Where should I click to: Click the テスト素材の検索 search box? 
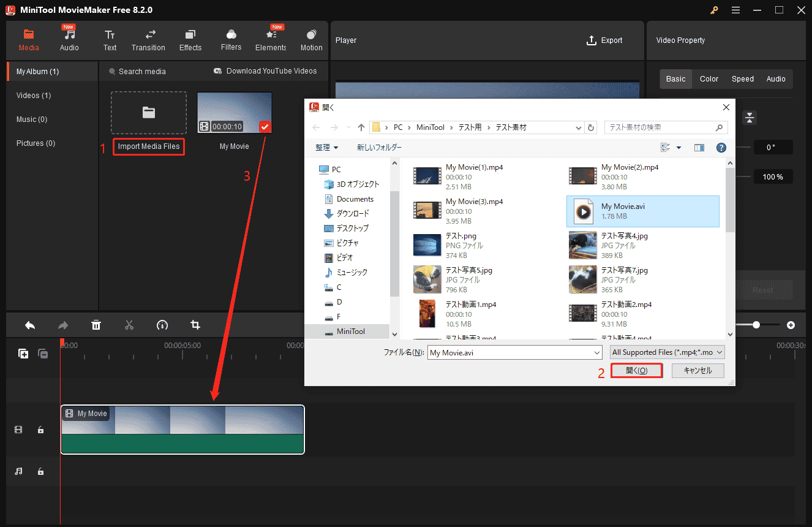pyautogui.click(x=666, y=127)
